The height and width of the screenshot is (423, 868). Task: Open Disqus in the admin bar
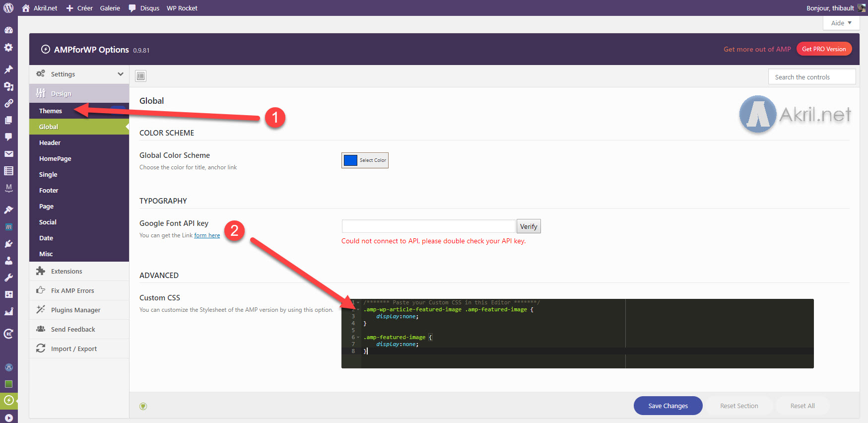pyautogui.click(x=144, y=8)
